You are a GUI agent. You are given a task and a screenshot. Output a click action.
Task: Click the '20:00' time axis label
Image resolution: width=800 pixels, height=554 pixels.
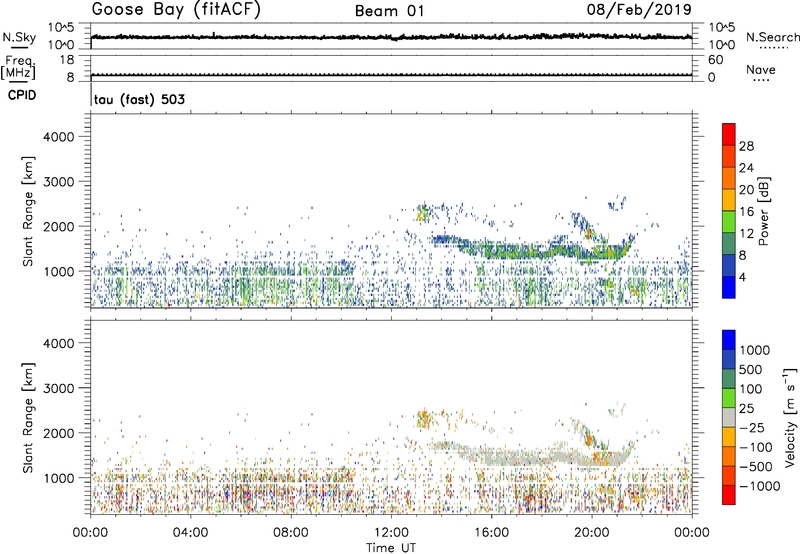592,533
